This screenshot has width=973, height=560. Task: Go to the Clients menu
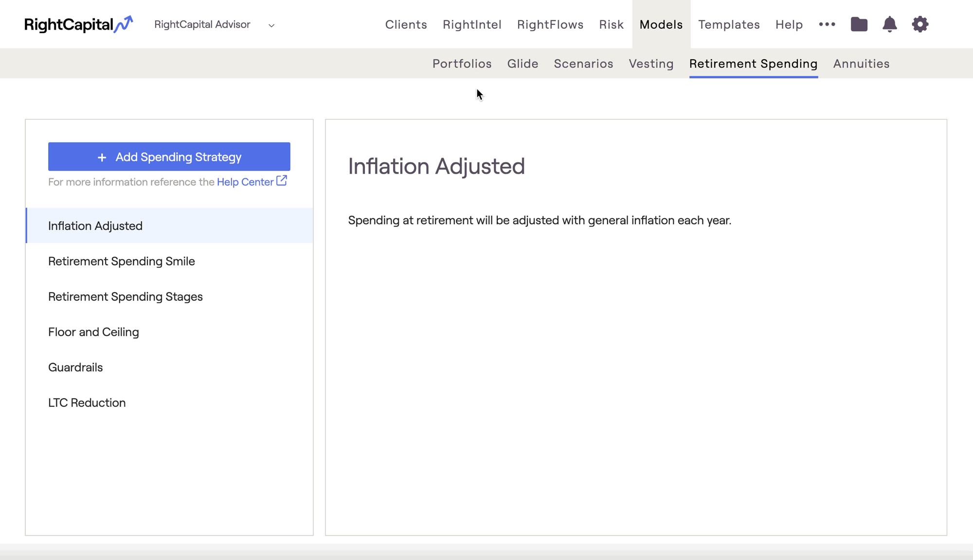(x=406, y=24)
